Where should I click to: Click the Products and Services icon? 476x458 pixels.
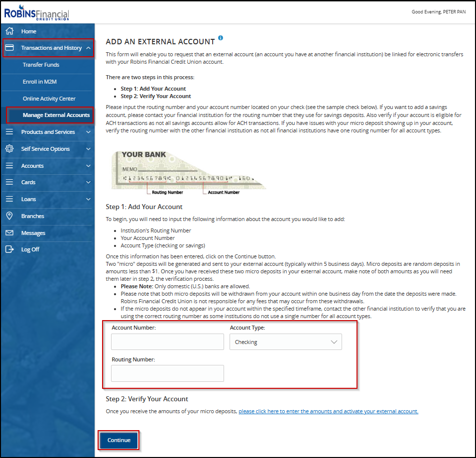[x=9, y=131]
